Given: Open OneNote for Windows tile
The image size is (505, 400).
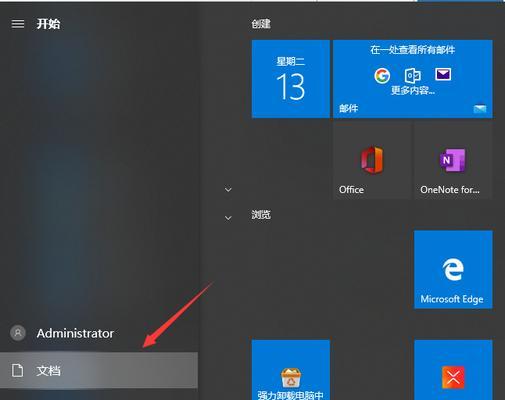Looking at the screenshot, I should point(453,161).
